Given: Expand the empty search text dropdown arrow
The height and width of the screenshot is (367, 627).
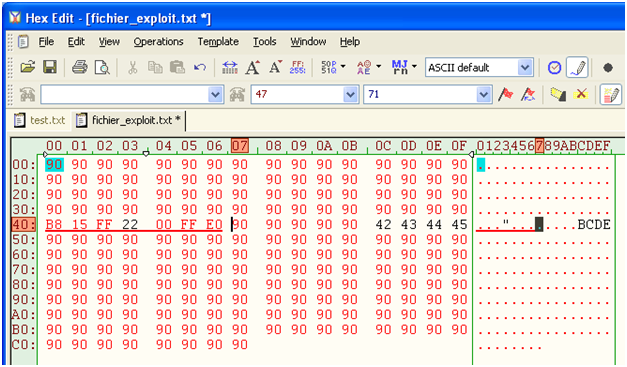Looking at the screenshot, I should coord(215,95).
